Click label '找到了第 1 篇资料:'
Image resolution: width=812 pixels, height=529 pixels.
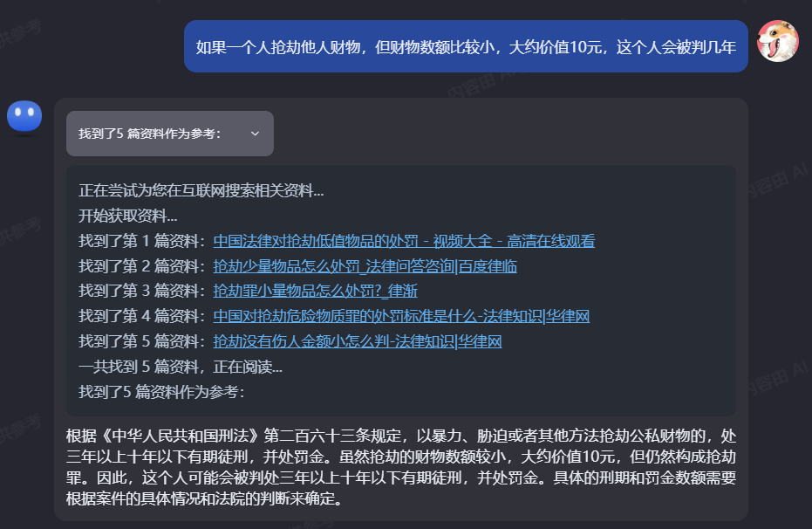click(142, 241)
